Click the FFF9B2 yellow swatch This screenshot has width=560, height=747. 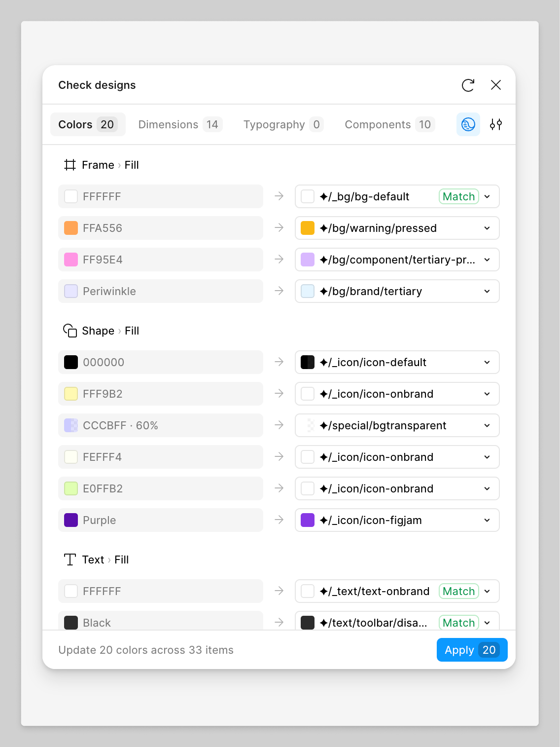coord(71,394)
